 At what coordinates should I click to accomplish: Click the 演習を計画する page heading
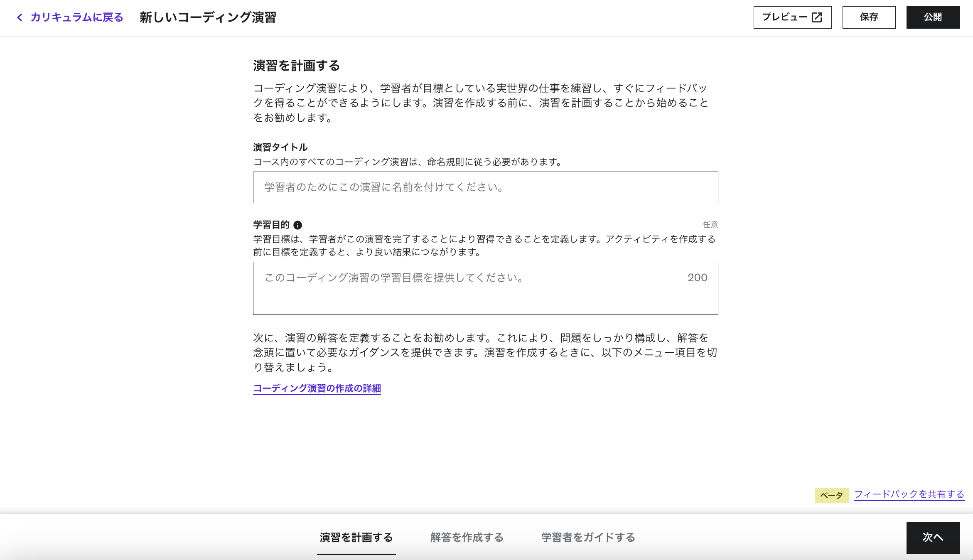tap(296, 65)
